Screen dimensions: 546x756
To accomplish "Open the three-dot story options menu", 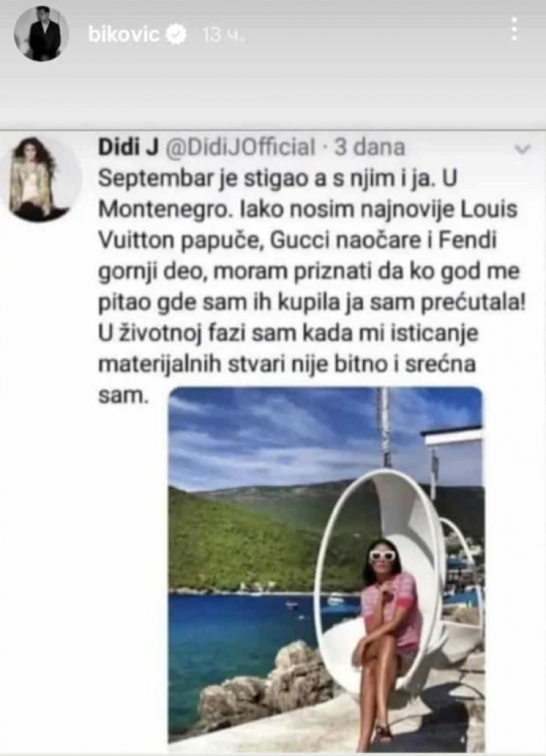I will tap(515, 30).
